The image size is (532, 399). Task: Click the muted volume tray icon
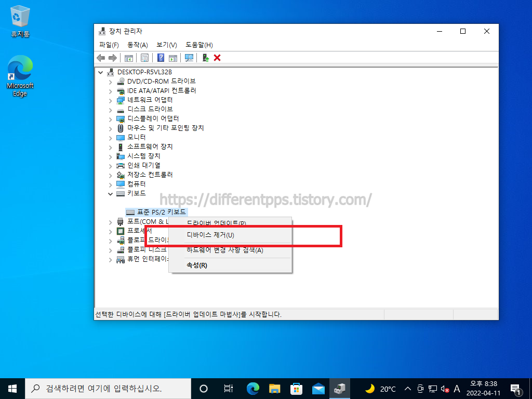click(x=445, y=389)
